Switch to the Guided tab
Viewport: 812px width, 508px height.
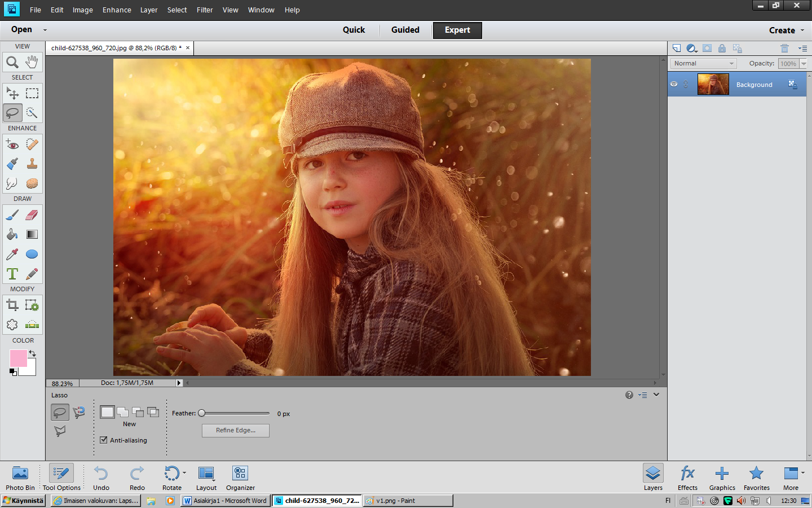[405, 30]
